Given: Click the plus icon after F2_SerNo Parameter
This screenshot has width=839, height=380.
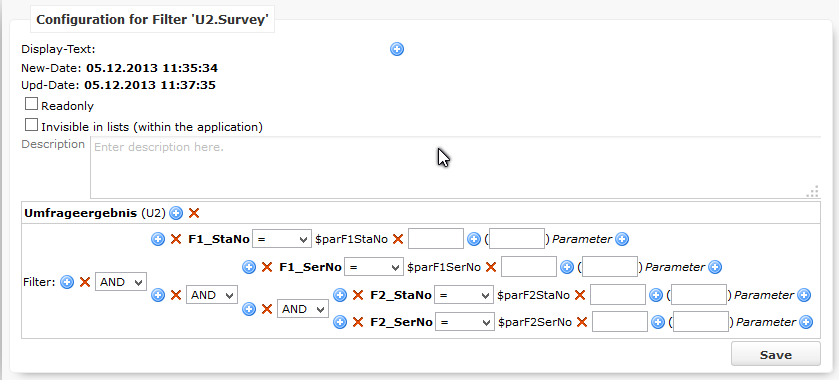Looking at the screenshot, I should point(806,322).
